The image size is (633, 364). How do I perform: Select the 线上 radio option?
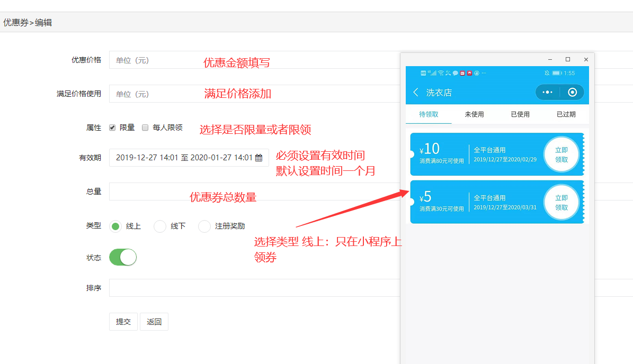[115, 226]
